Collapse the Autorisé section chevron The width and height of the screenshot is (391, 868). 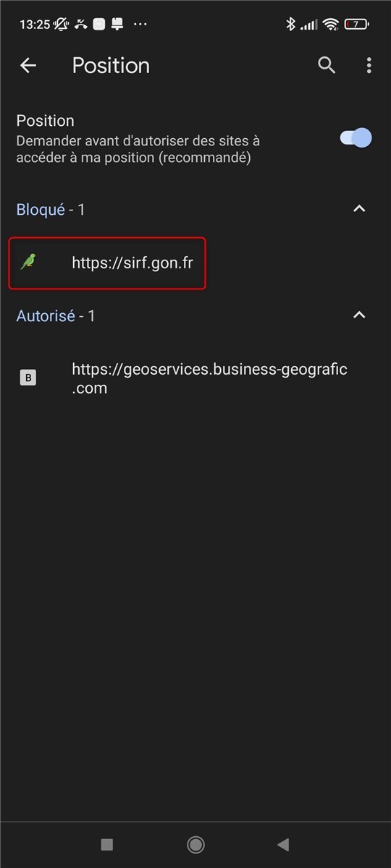coord(359,315)
